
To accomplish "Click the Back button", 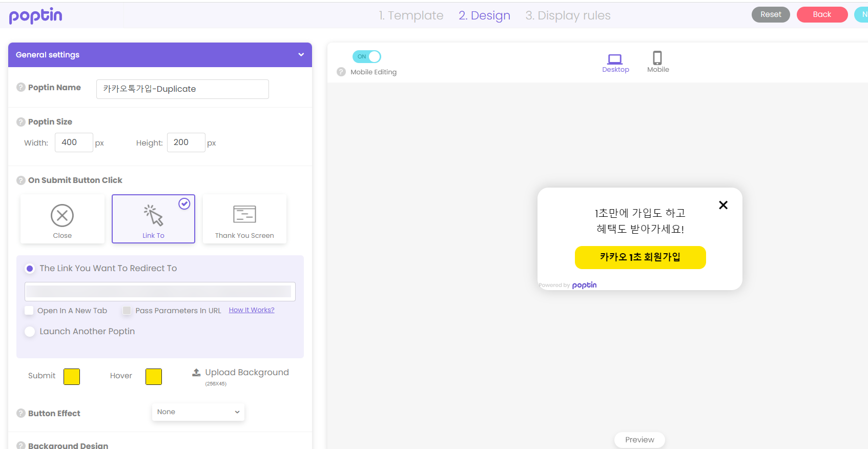I will [822, 14].
